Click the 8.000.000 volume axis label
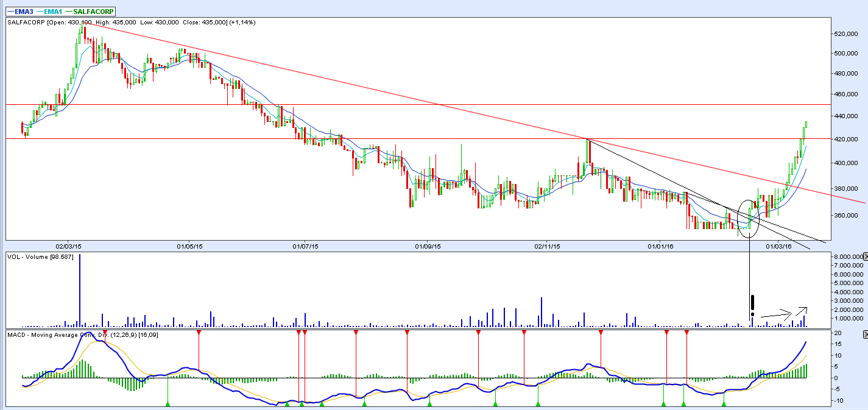 [x=849, y=257]
